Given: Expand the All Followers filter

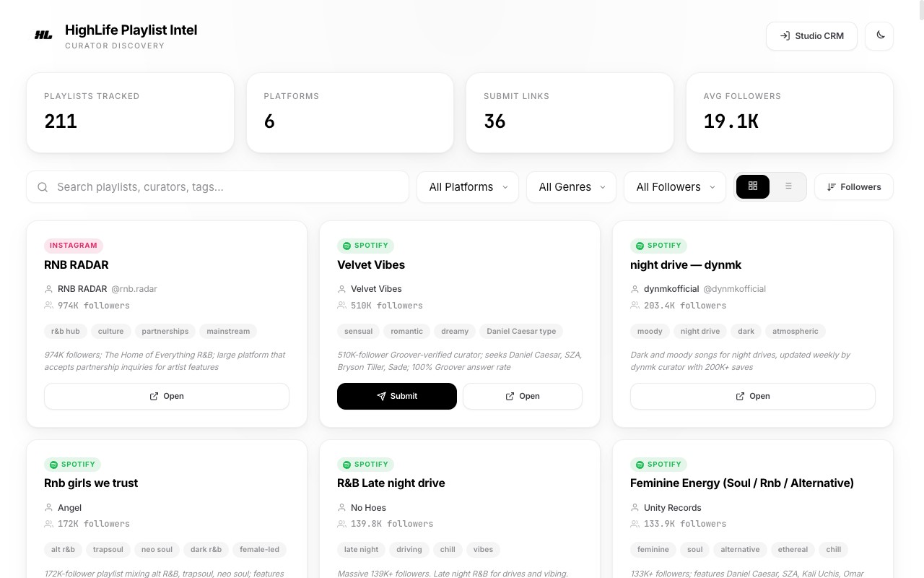Looking at the screenshot, I should (675, 187).
